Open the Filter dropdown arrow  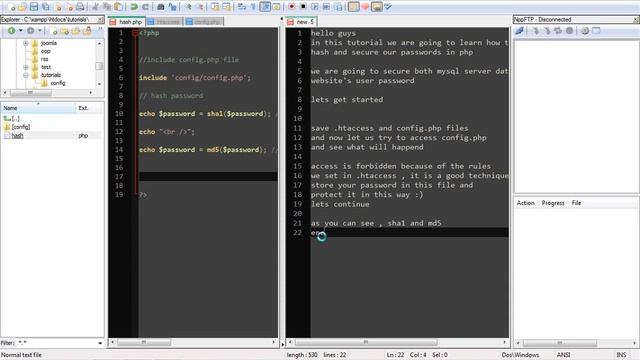coord(100,343)
